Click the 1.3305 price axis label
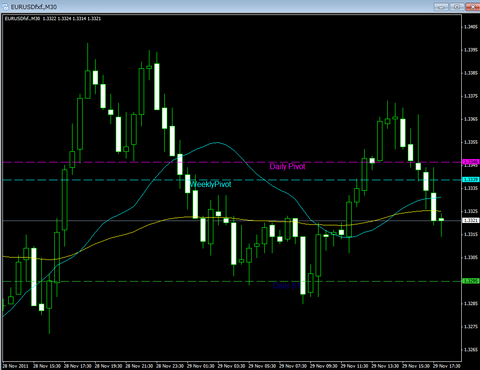480x370 pixels. 471,257
